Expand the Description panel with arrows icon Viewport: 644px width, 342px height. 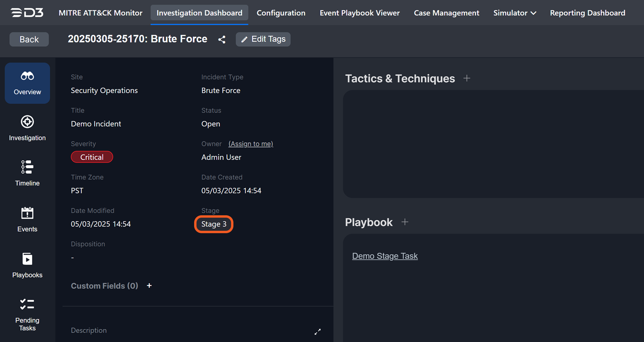click(x=318, y=332)
